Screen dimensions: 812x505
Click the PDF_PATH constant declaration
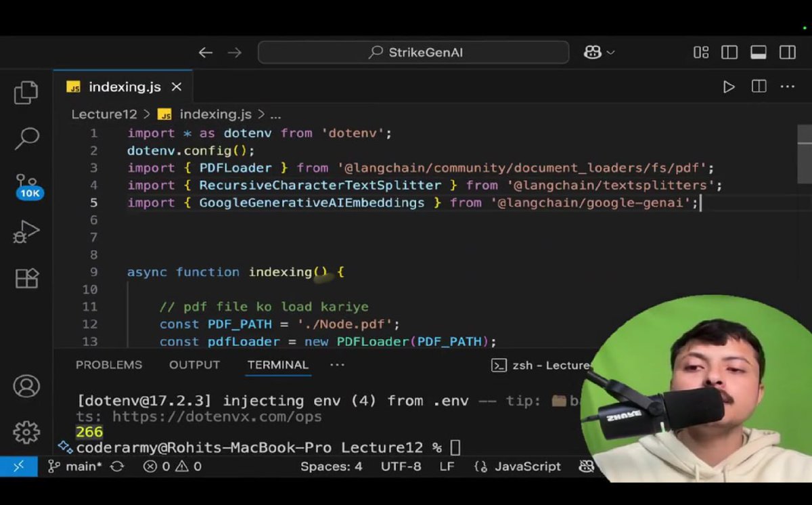240,324
